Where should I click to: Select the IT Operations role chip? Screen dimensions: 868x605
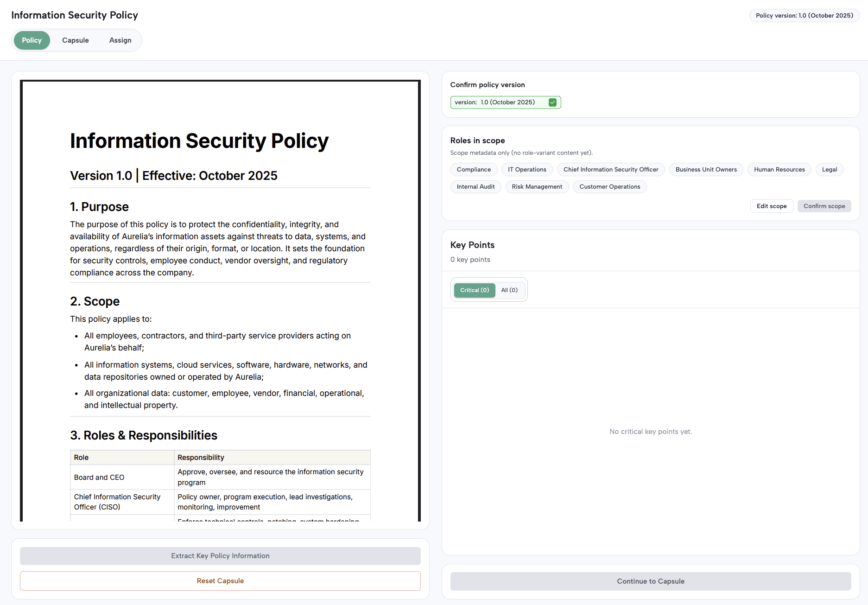[x=527, y=170]
